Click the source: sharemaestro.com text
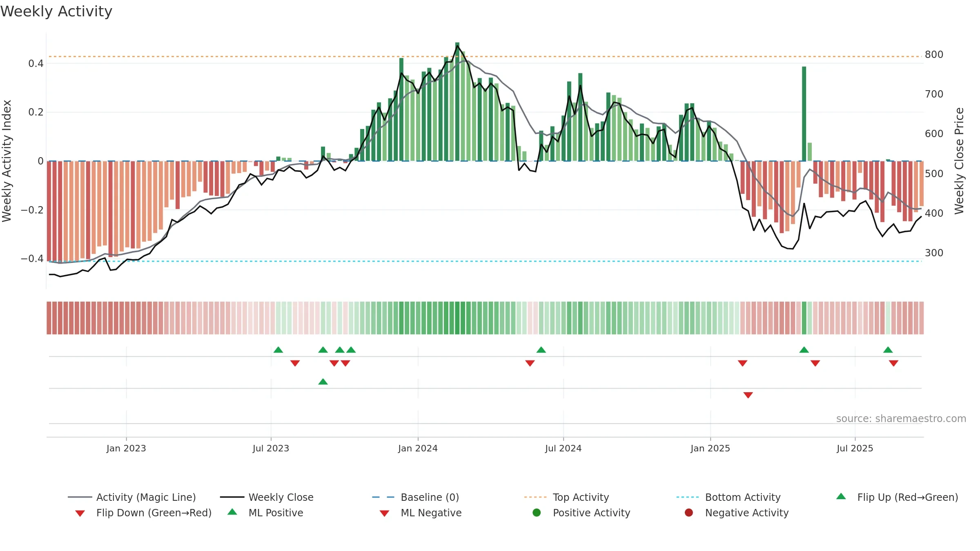This screenshot has height=551, width=980. 901,418
